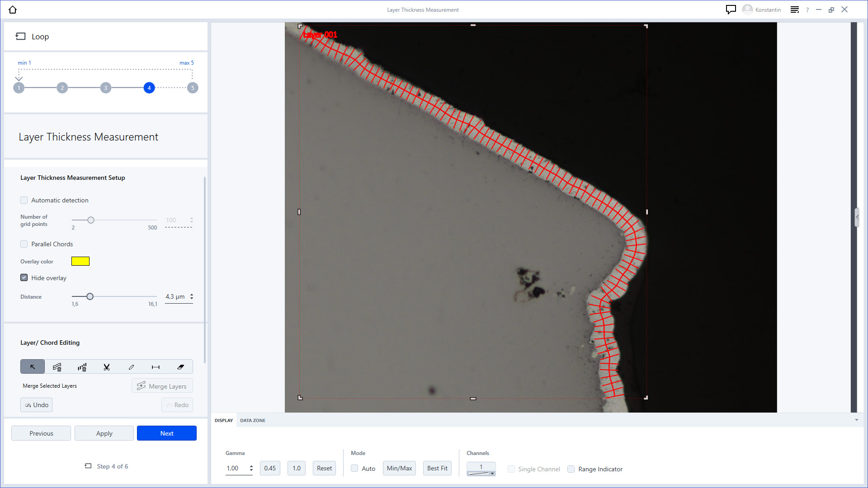
Task: Click the overlay color yellow swatch
Action: tap(80, 261)
